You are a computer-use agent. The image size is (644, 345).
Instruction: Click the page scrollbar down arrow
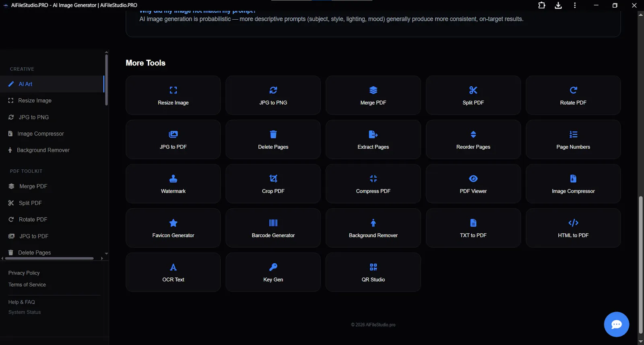pyautogui.click(x=641, y=342)
